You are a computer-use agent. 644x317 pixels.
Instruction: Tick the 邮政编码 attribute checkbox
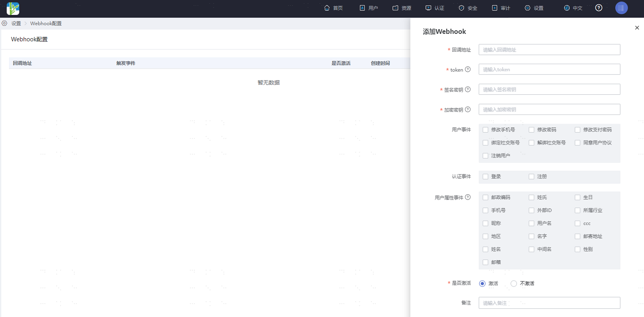click(486, 197)
